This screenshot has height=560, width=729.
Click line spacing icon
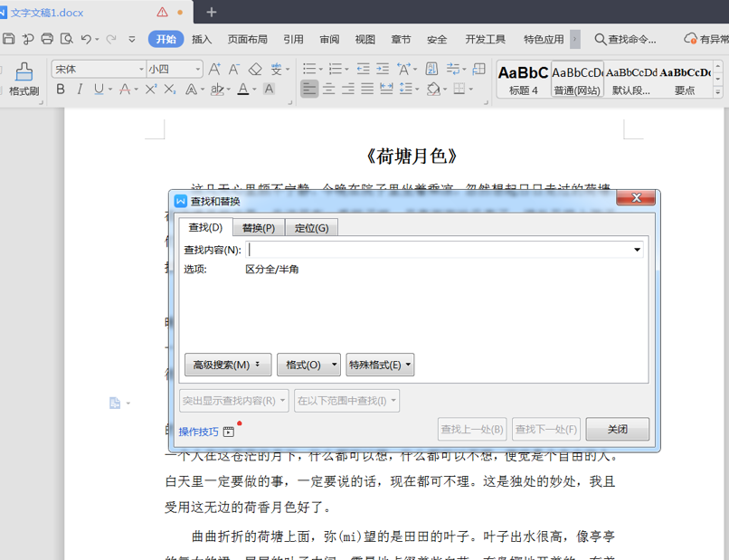pyautogui.click(x=406, y=89)
